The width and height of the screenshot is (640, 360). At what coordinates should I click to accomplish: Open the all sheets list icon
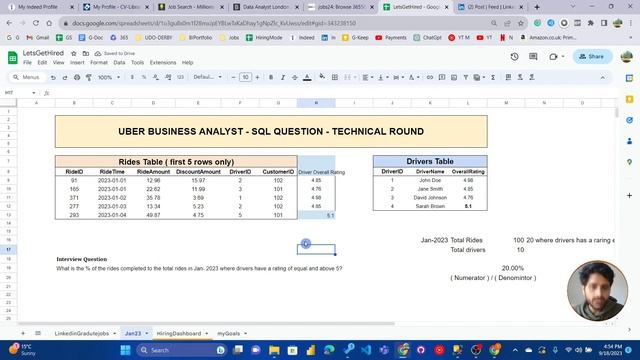coord(38,333)
